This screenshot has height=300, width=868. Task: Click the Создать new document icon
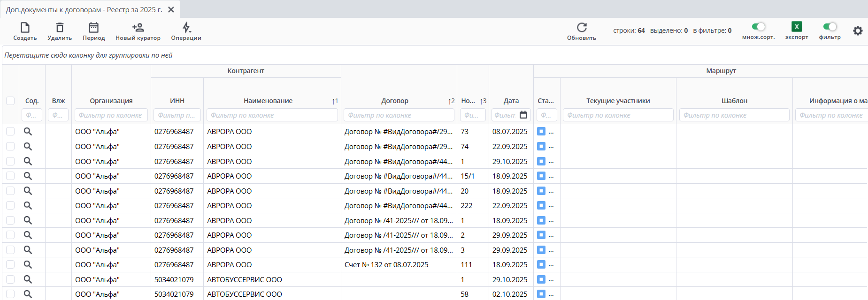click(x=25, y=28)
